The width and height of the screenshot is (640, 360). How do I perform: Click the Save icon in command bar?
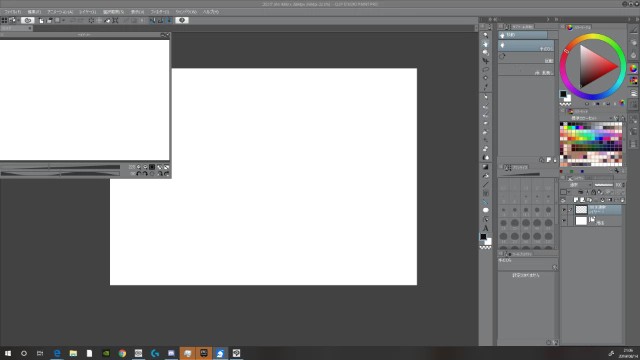pos(57,20)
